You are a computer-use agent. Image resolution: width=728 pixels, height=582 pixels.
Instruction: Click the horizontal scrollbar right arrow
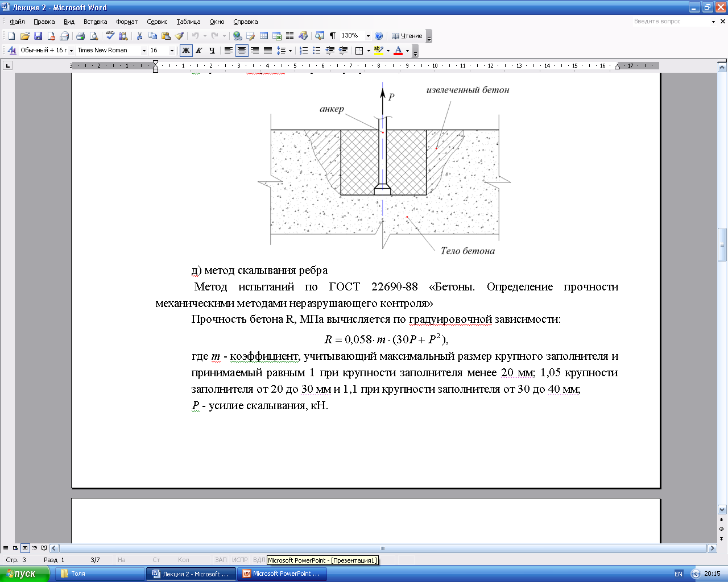pos(712,548)
